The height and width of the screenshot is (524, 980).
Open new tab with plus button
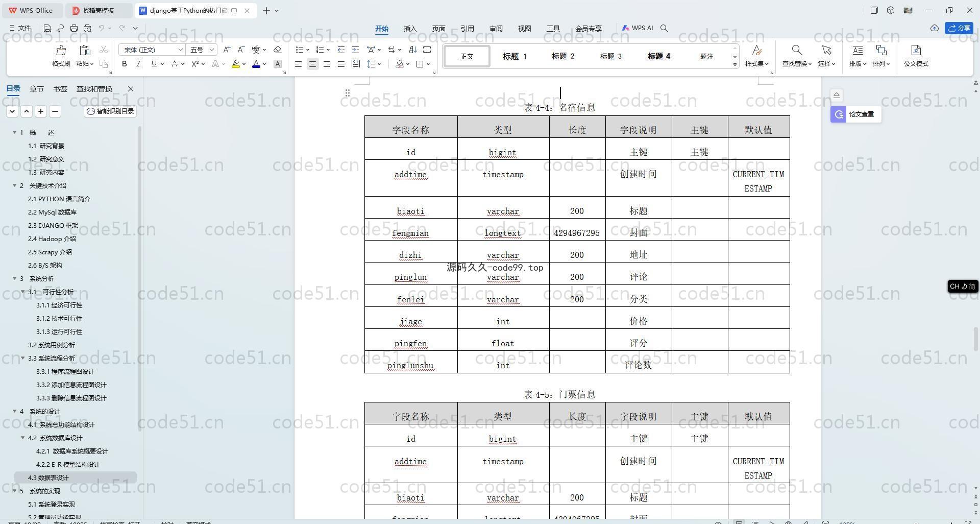266,10
